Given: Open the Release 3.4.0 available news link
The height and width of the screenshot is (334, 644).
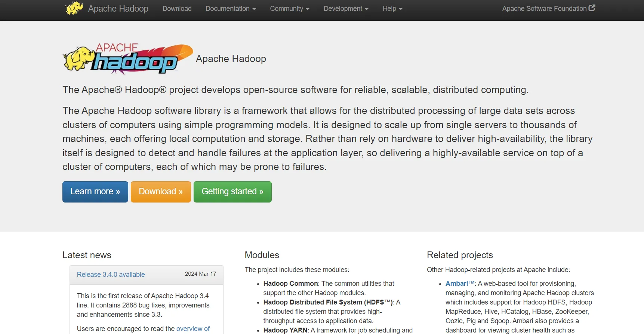Looking at the screenshot, I should coord(111,275).
